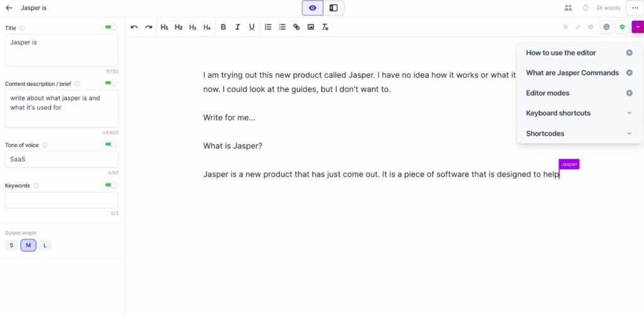Apply Heading 1 formatting
The width and height of the screenshot is (644, 316).
tap(164, 27)
